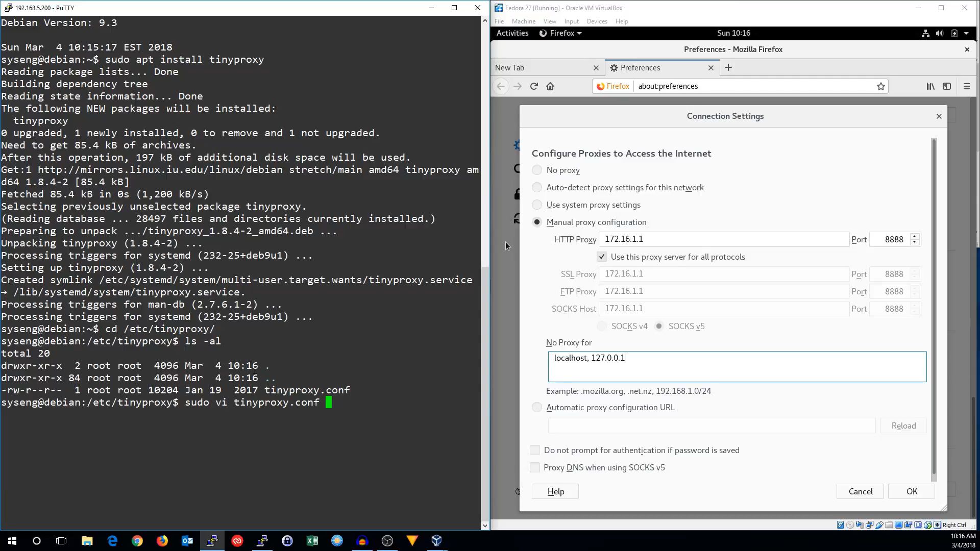Decrease HTTP Proxy port stepper

(915, 242)
